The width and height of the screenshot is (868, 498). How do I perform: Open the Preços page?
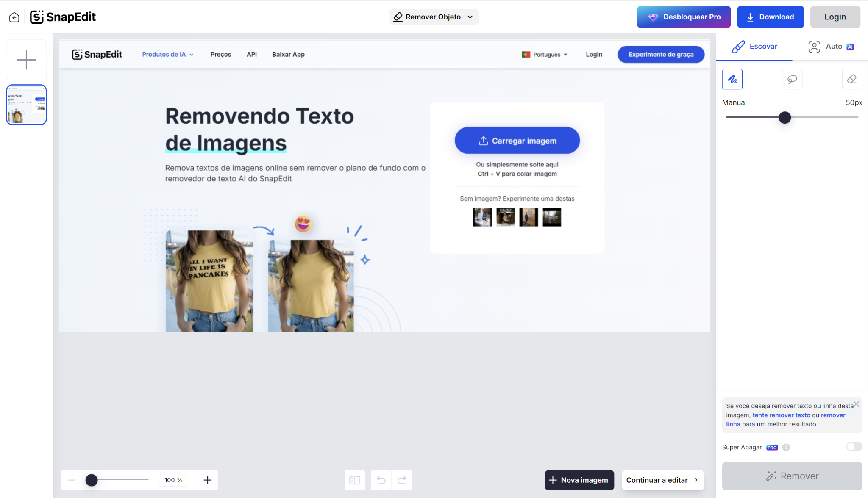[220, 54]
